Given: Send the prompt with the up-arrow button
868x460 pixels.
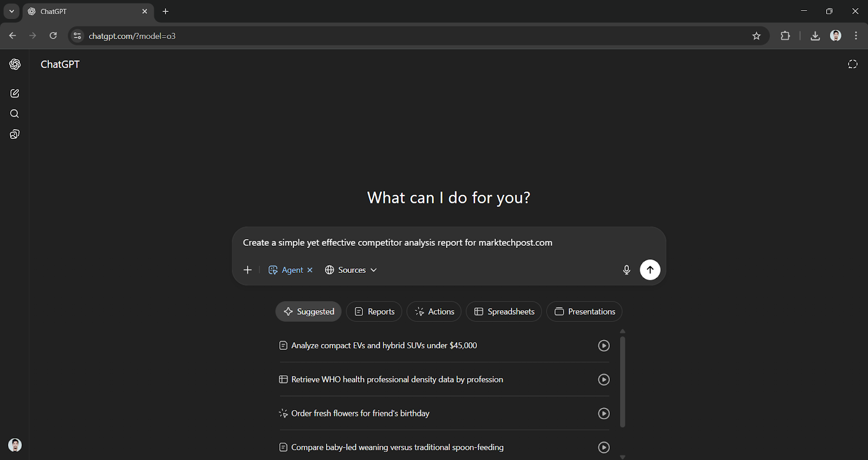Looking at the screenshot, I should pos(650,270).
